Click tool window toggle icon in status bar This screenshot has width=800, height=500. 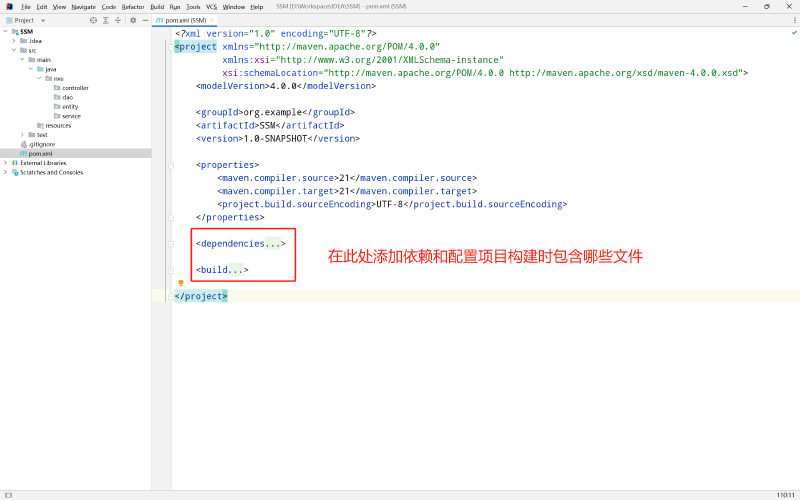click(8, 495)
